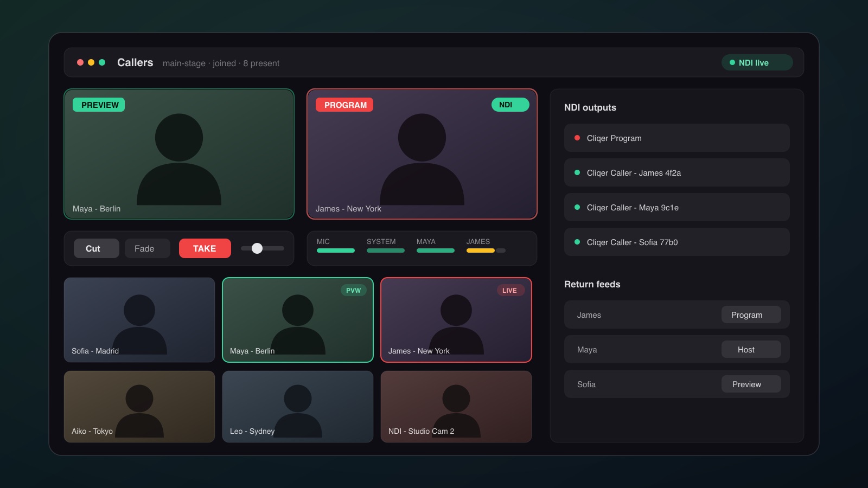Open Maya's return feed Host dropdown

coord(751,349)
